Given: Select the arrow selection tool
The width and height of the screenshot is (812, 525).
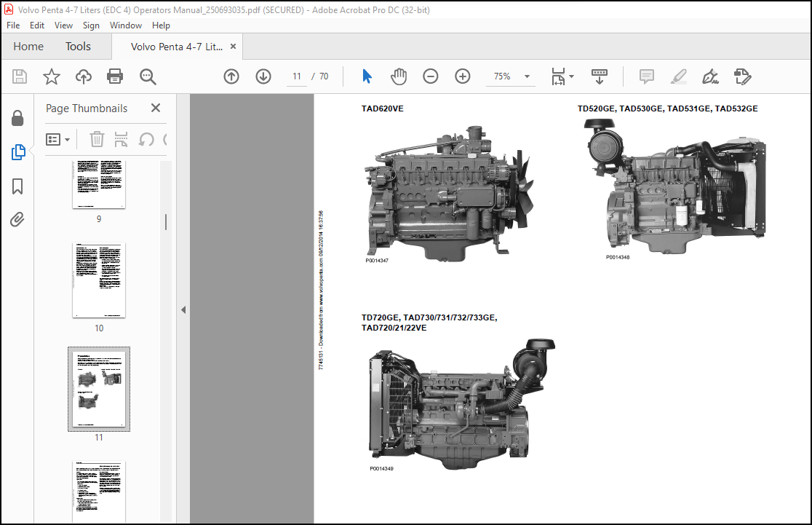Looking at the screenshot, I should pos(367,76).
